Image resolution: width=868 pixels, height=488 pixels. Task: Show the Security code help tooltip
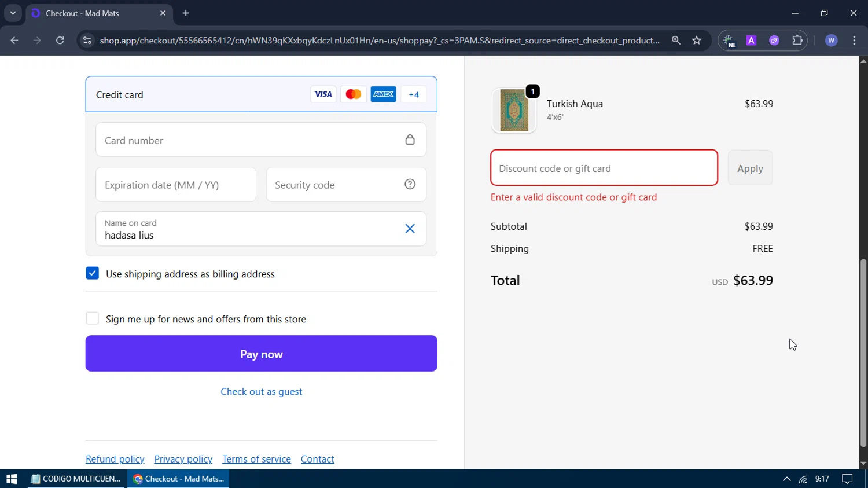point(410,184)
